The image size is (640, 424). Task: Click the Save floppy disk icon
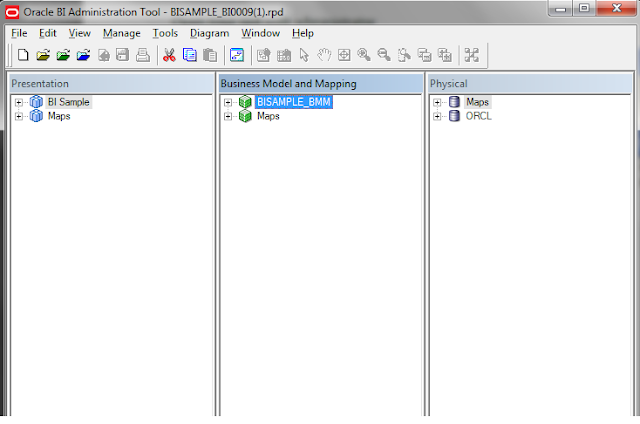pyautogui.click(x=122, y=55)
